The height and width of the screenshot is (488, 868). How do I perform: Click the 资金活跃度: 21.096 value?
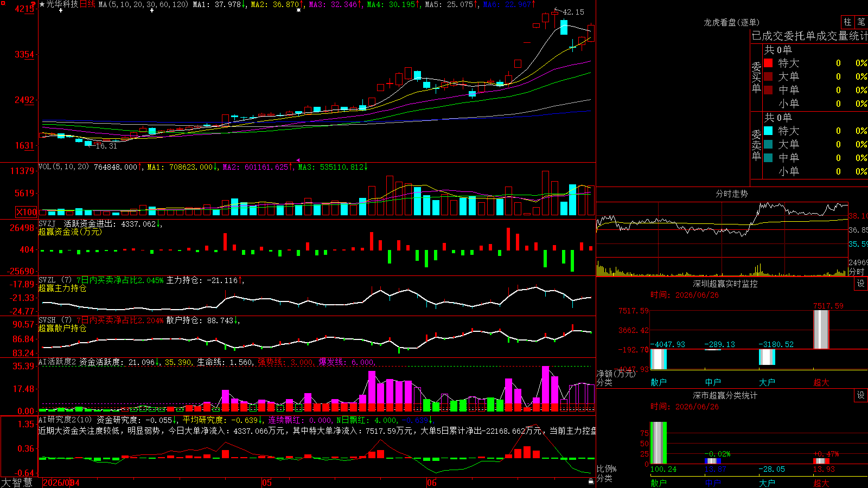(119, 362)
